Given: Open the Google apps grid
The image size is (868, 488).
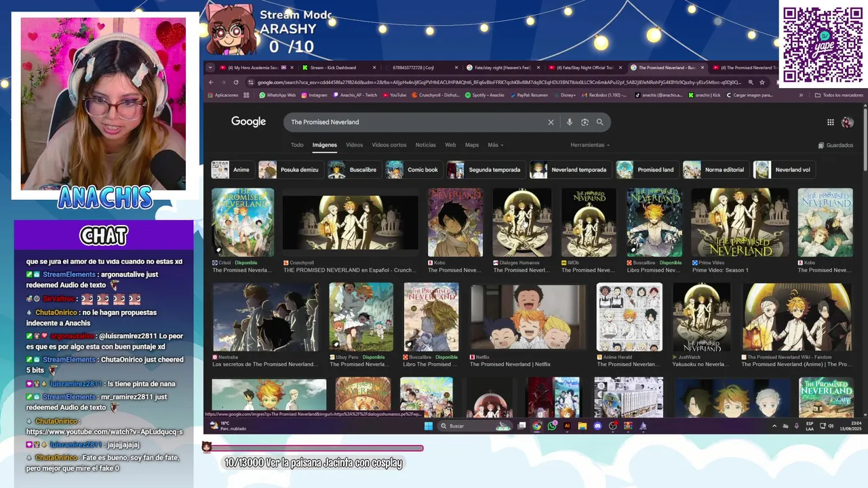Looking at the screenshot, I should (830, 122).
